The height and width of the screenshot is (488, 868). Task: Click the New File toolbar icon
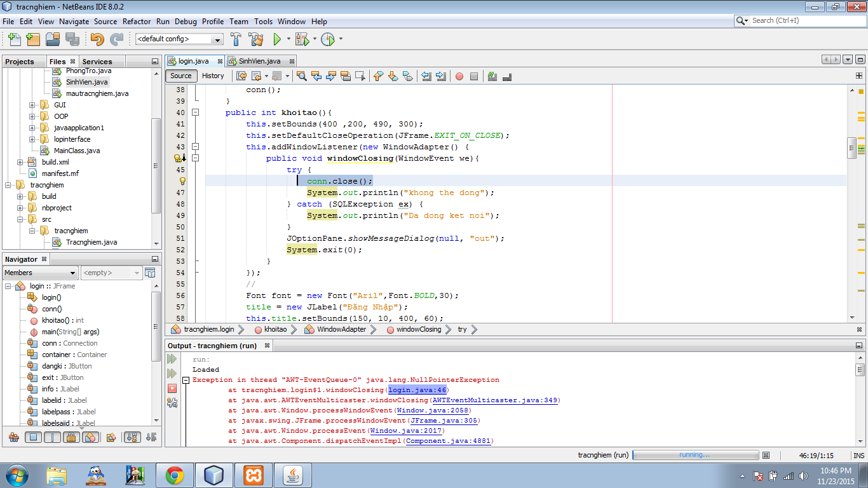pos(14,39)
